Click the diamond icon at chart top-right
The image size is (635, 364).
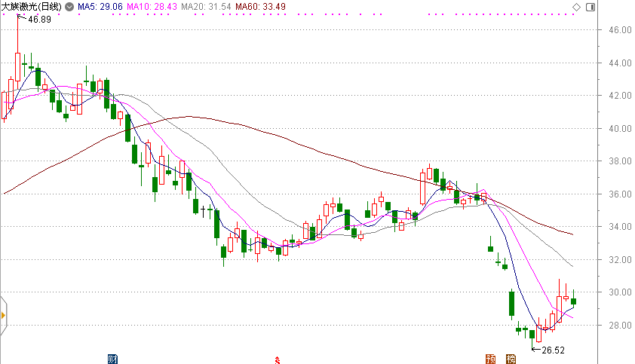(x=576, y=7)
